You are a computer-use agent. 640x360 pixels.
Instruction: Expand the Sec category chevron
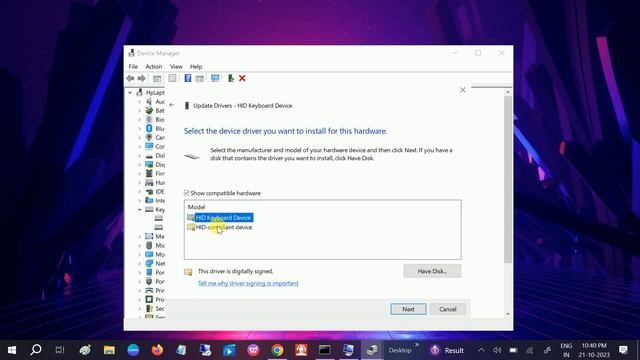(x=139, y=308)
